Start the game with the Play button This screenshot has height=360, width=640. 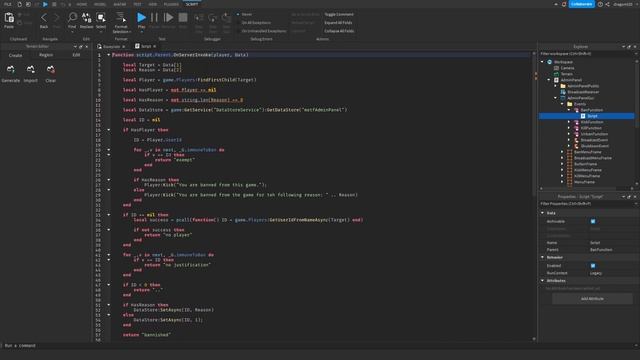[x=141, y=18]
